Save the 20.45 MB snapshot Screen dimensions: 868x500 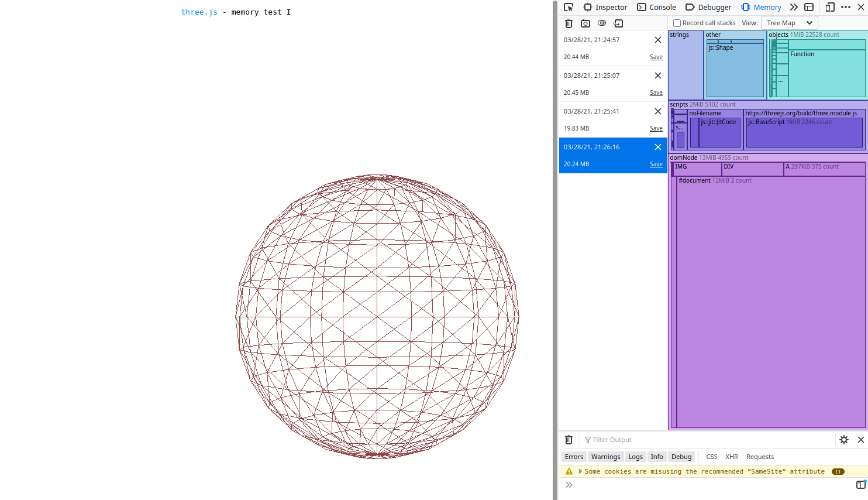pos(656,93)
